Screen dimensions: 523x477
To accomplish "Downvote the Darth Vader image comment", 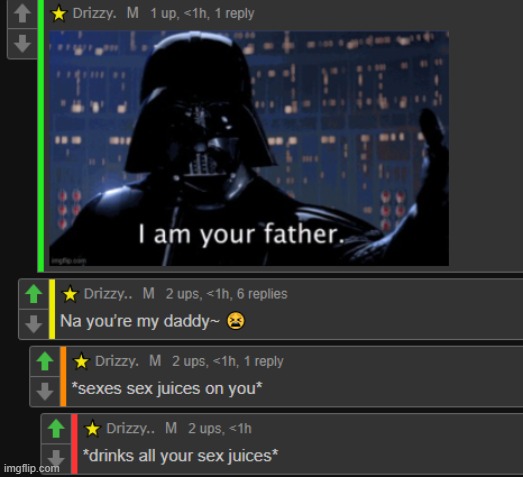I will [22, 43].
